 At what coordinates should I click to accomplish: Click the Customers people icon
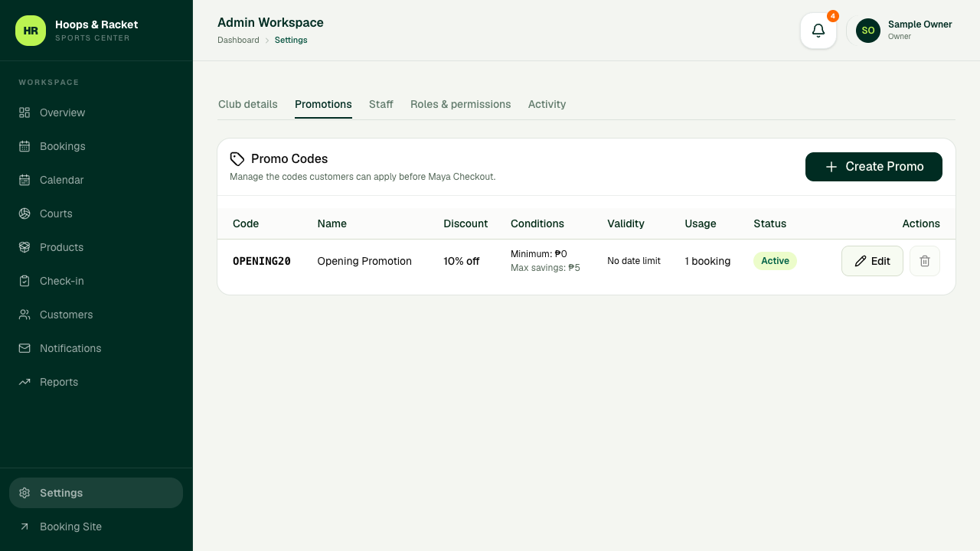point(24,315)
